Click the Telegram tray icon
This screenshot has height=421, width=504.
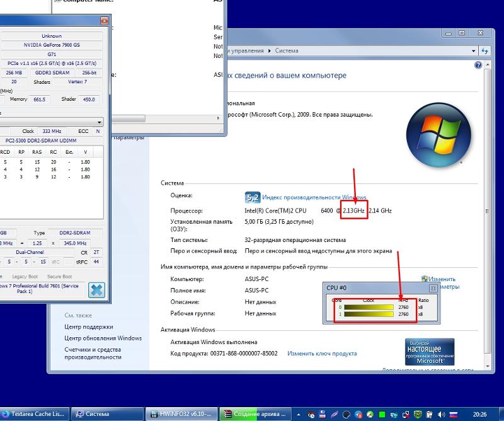coord(358,414)
